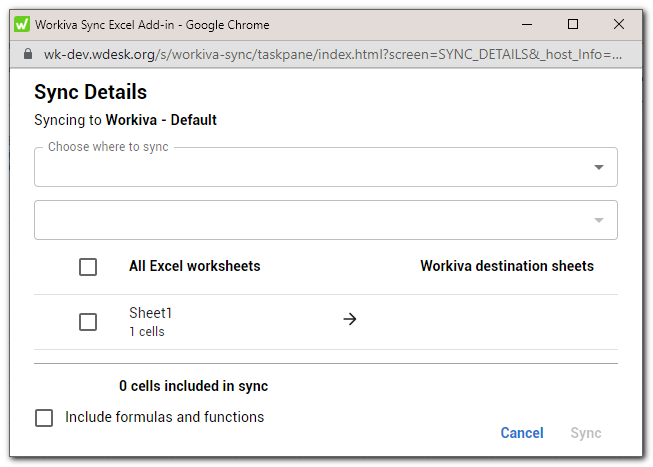Click the 1 cells label

click(x=147, y=332)
